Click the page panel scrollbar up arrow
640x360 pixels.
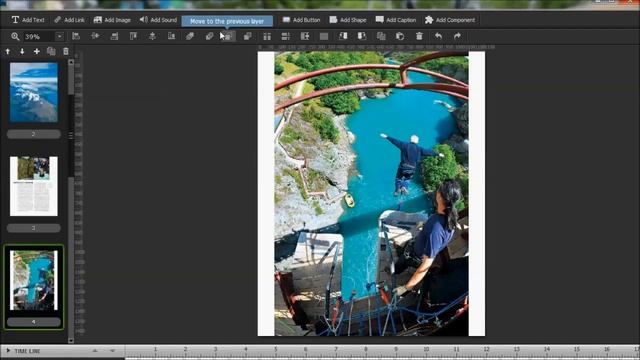[x=71, y=62]
